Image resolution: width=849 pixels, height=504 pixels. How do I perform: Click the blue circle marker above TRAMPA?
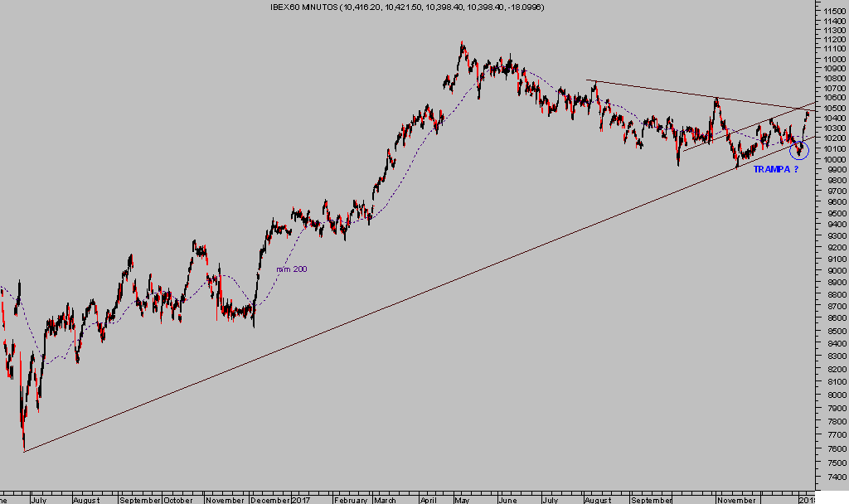(x=800, y=151)
